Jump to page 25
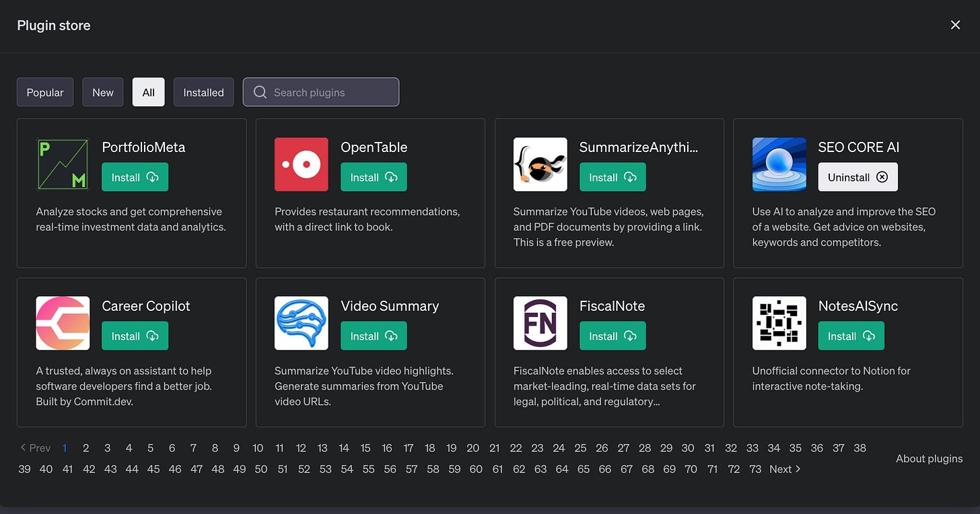This screenshot has height=514, width=980. tap(580, 448)
